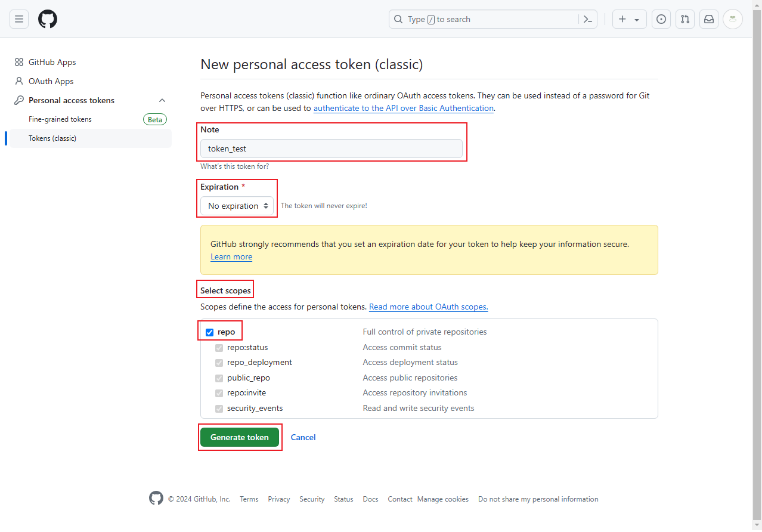
Task: Toggle the repo_deployment checkbox
Action: 219,363
